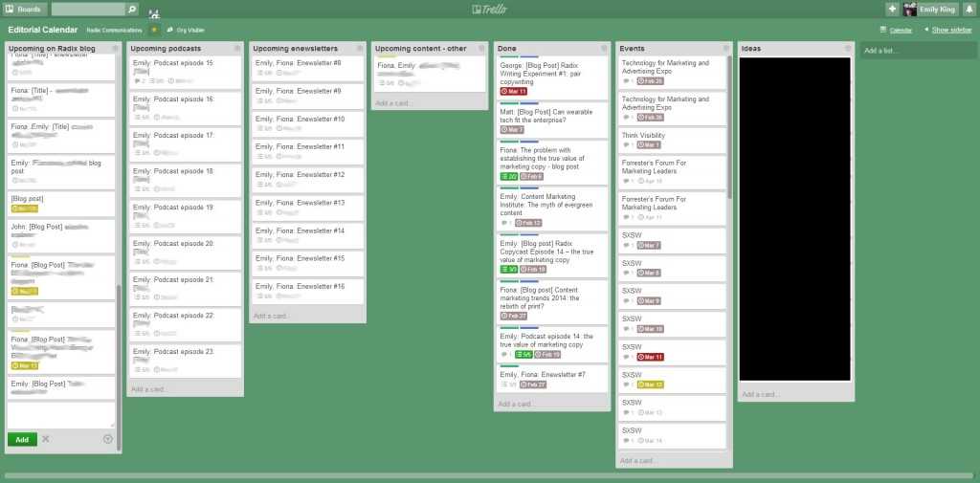Cancel card creation with X icon

pos(46,439)
